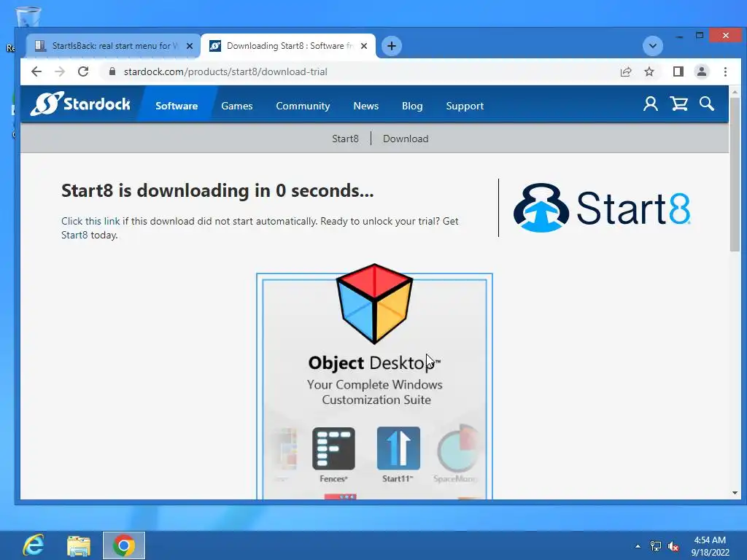Click the browser forward arrow
The image size is (747, 560).
tap(60, 71)
